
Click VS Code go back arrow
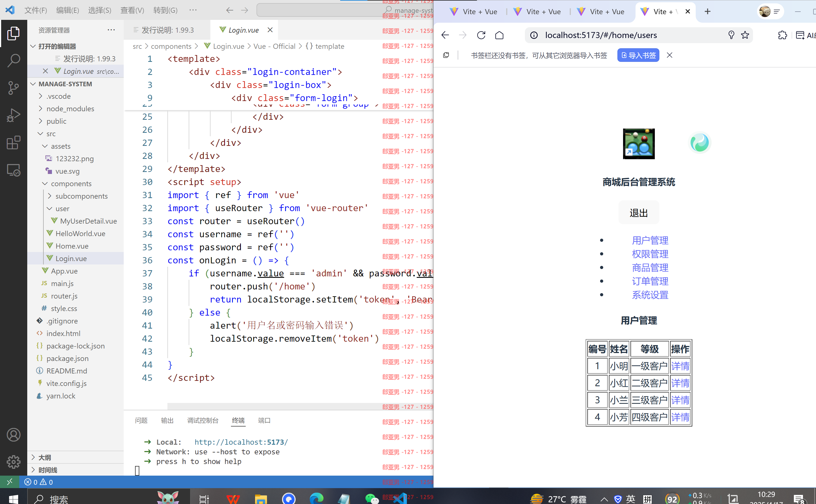[230, 10]
